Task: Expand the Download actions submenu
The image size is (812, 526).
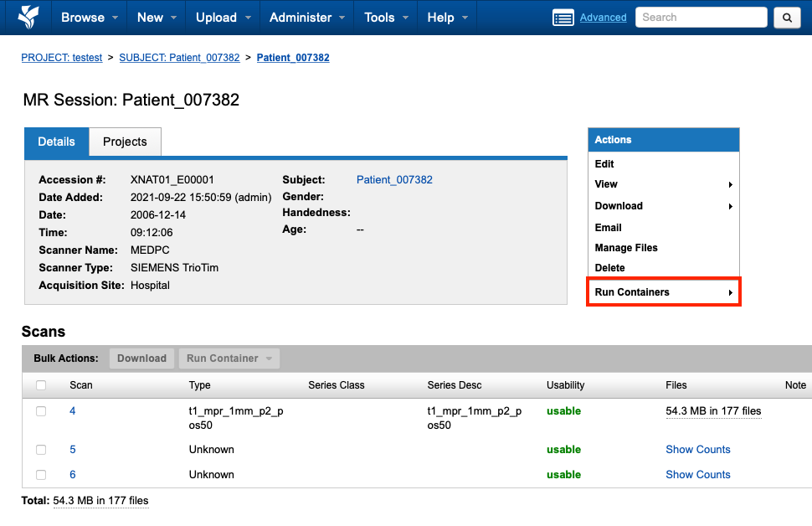Action: point(663,206)
